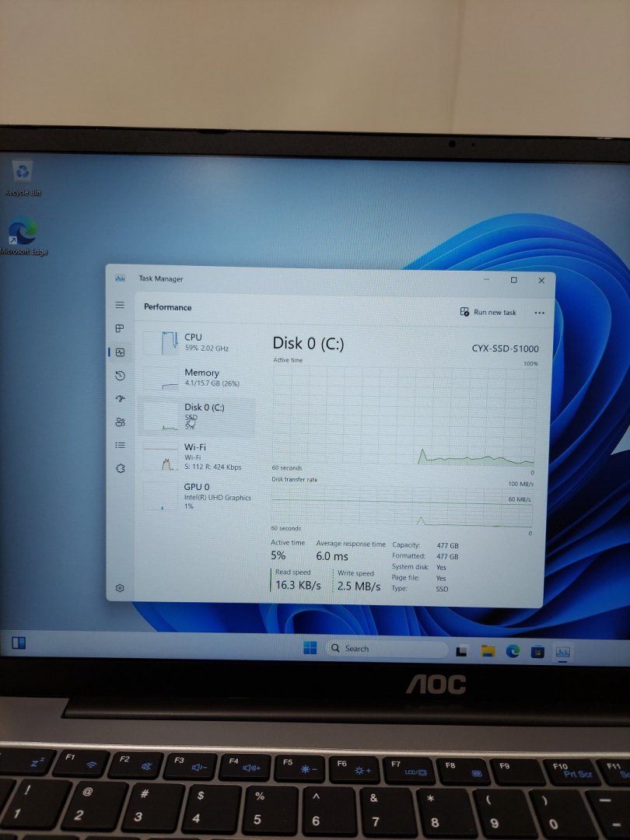Image resolution: width=630 pixels, height=840 pixels.
Task: Select Wi-Fi performance entry
Action: pos(198,457)
